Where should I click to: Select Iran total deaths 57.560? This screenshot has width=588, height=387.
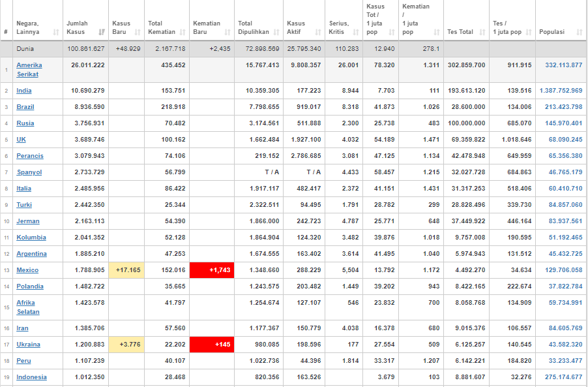click(x=175, y=328)
